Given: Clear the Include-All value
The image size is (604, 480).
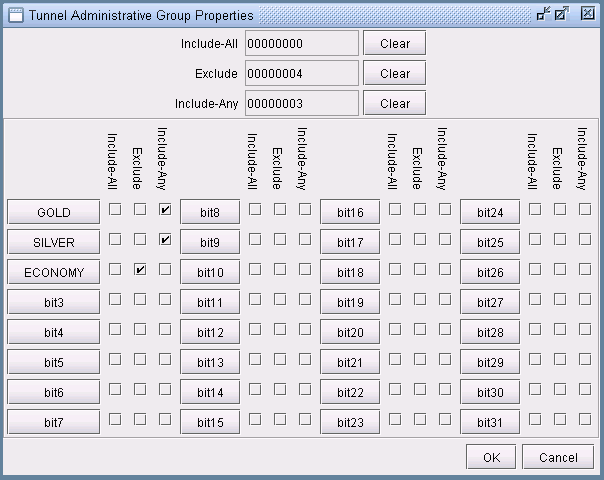Looking at the screenshot, I should pyautogui.click(x=394, y=43).
